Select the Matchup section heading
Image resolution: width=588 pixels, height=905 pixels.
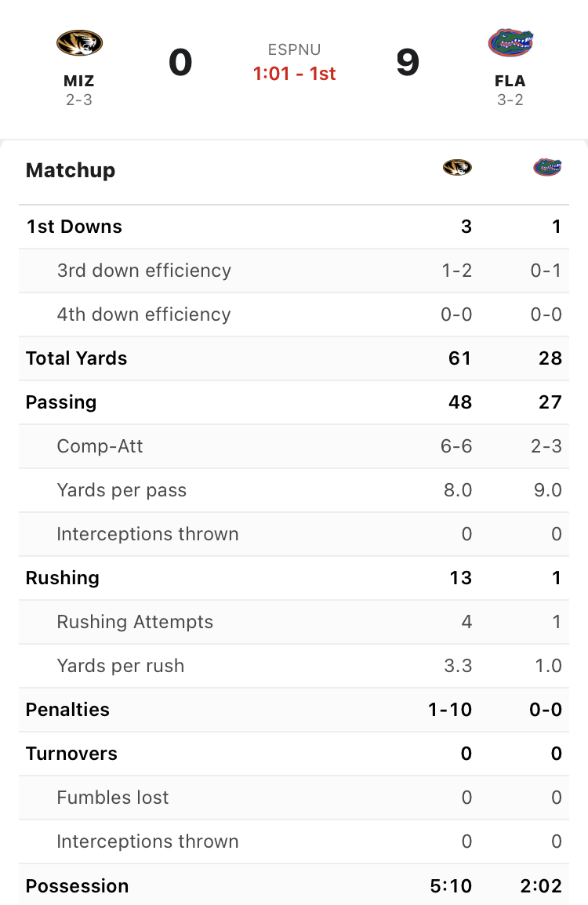tap(71, 170)
